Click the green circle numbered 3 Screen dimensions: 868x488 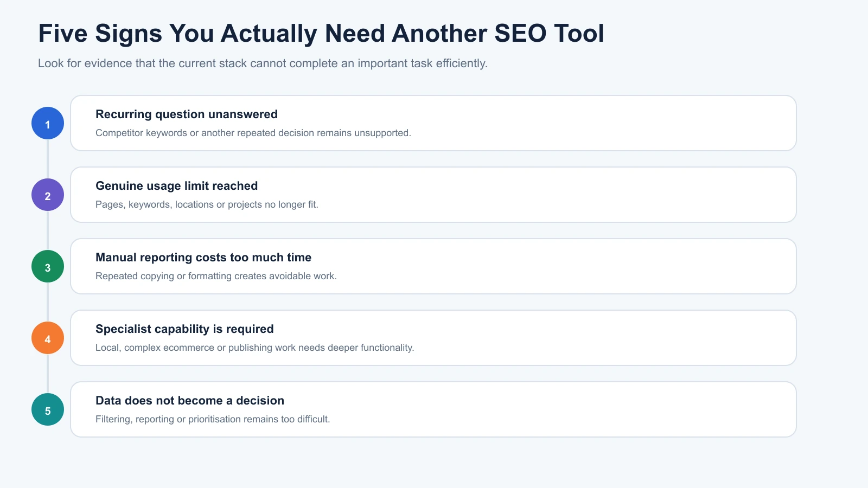point(48,266)
